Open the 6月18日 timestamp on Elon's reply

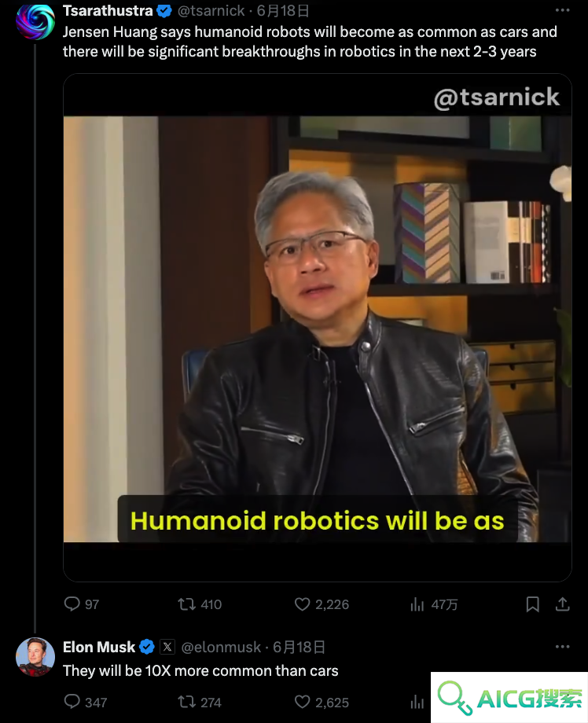[x=299, y=647]
